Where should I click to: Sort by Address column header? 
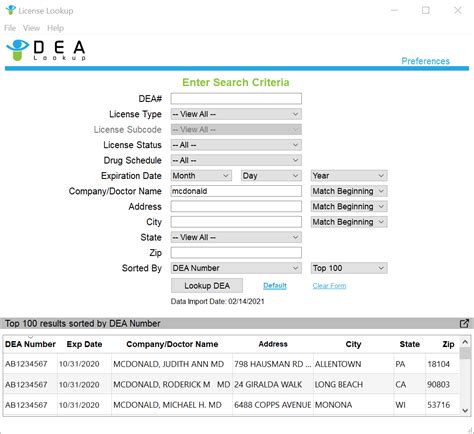(x=273, y=344)
